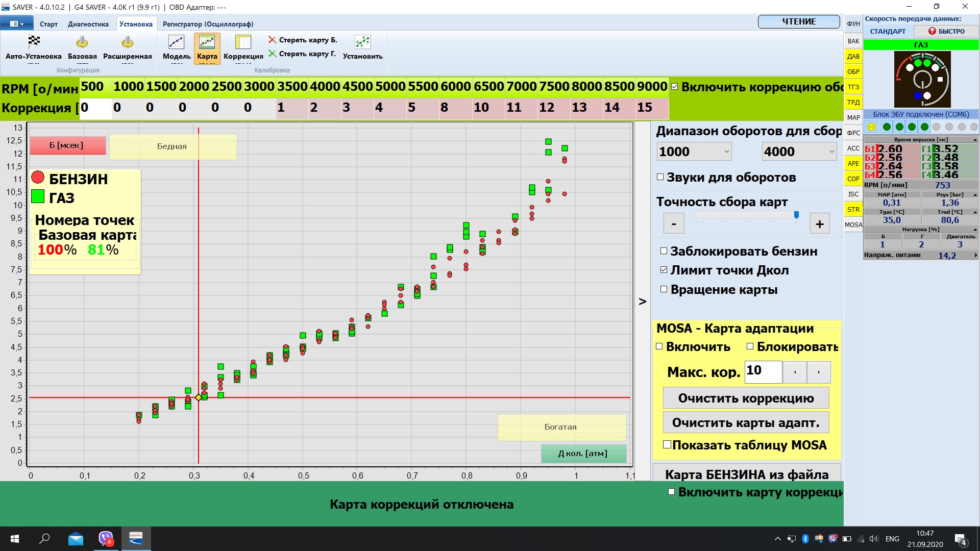Open the Bluetooth tray icon
Screen dimensions: 980x551
coord(805,539)
